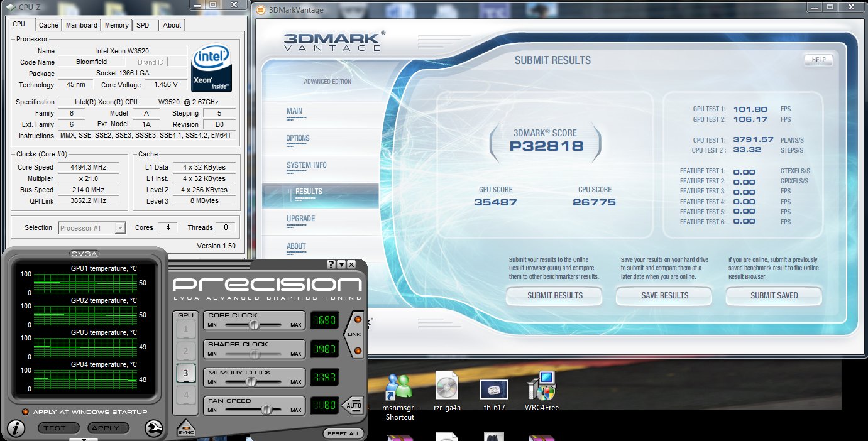Image resolution: width=868 pixels, height=441 pixels.
Task: Click the GPU score 35487
Action: (x=495, y=202)
